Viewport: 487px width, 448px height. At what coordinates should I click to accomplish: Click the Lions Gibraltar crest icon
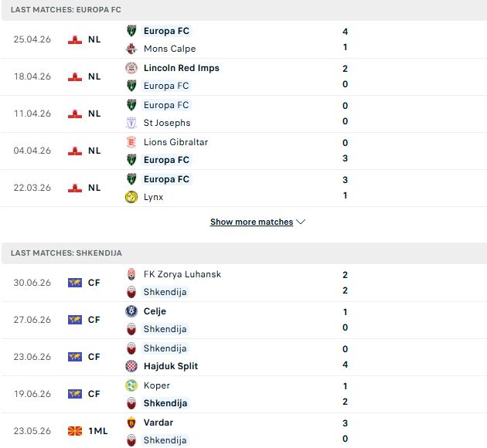coord(131,142)
